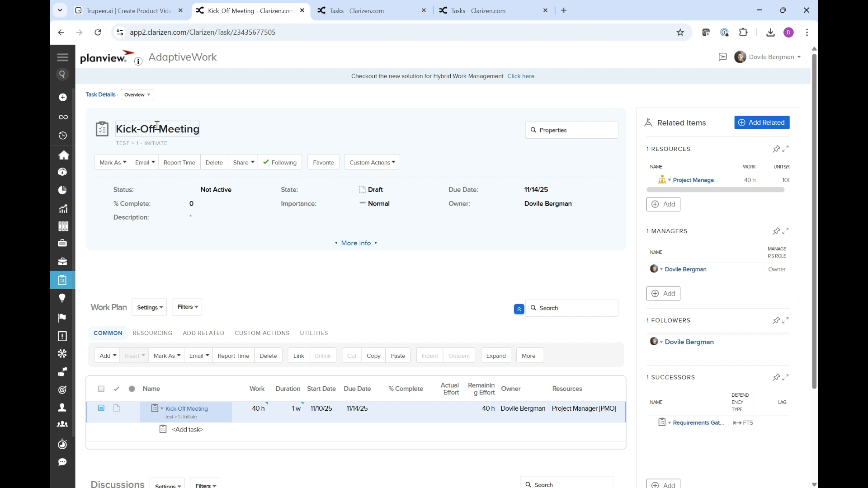Toggle the header checkbox in Work Plan table
This screenshot has height=488, width=868.
click(x=101, y=389)
